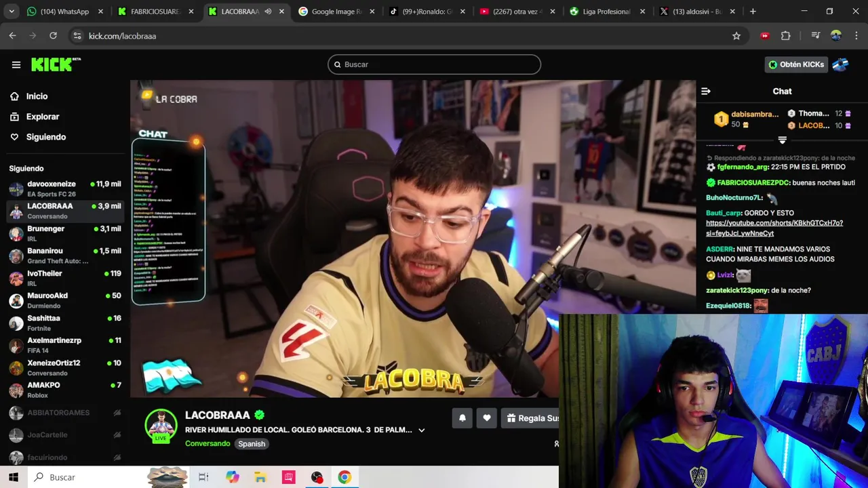Open IvoTheiler channel in the sidebar

click(x=65, y=279)
